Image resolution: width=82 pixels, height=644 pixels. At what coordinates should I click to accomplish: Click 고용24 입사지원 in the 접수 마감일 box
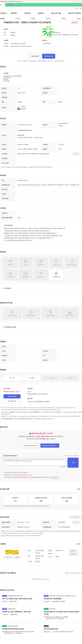tap(12, 396)
